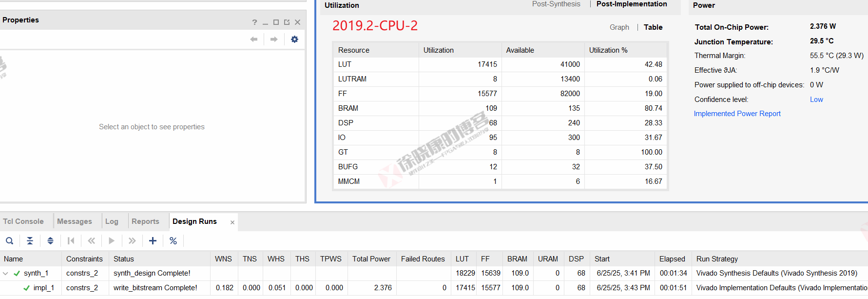
Task: Open the Reports tab
Action: tap(145, 221)
